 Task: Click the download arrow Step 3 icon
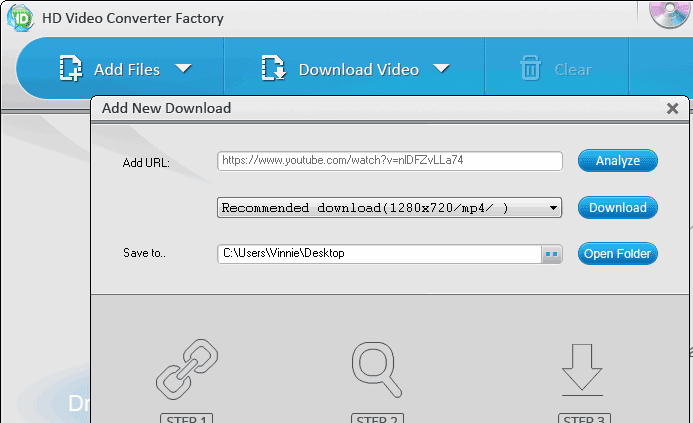[582, 370]
